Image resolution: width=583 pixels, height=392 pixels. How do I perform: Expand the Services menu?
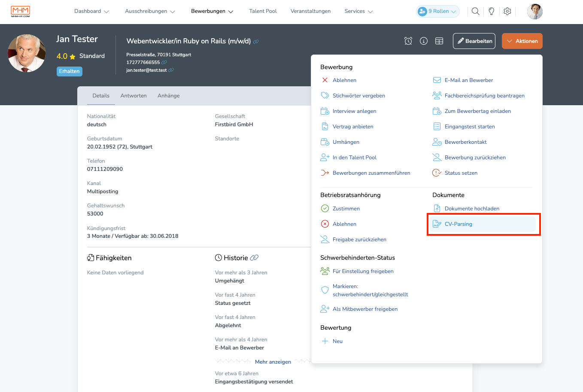[359, 11]
